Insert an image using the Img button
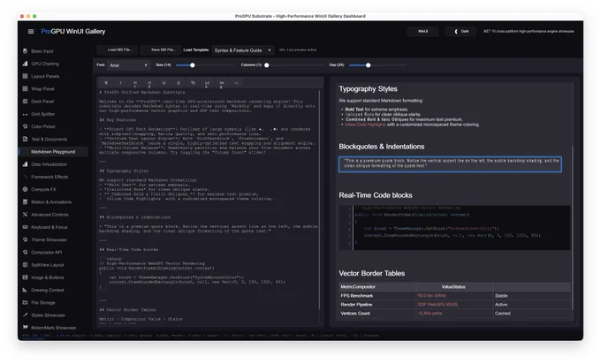 click(222, 83)
